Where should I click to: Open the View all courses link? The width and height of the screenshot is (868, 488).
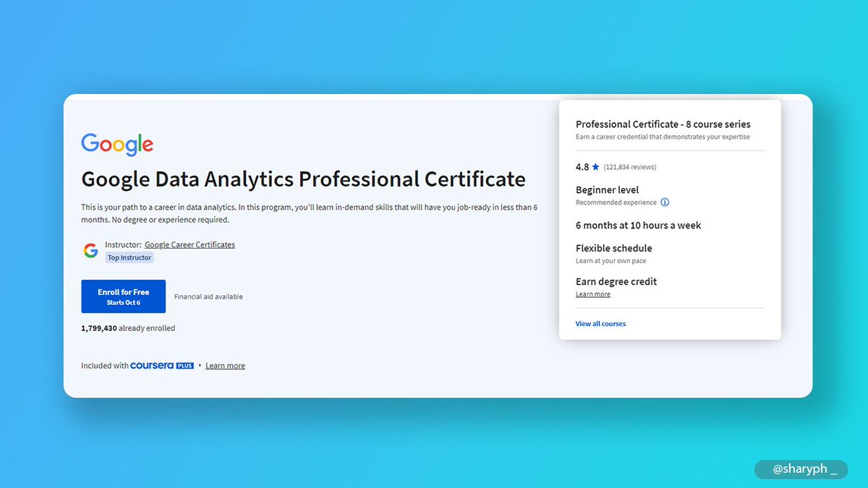600,323
